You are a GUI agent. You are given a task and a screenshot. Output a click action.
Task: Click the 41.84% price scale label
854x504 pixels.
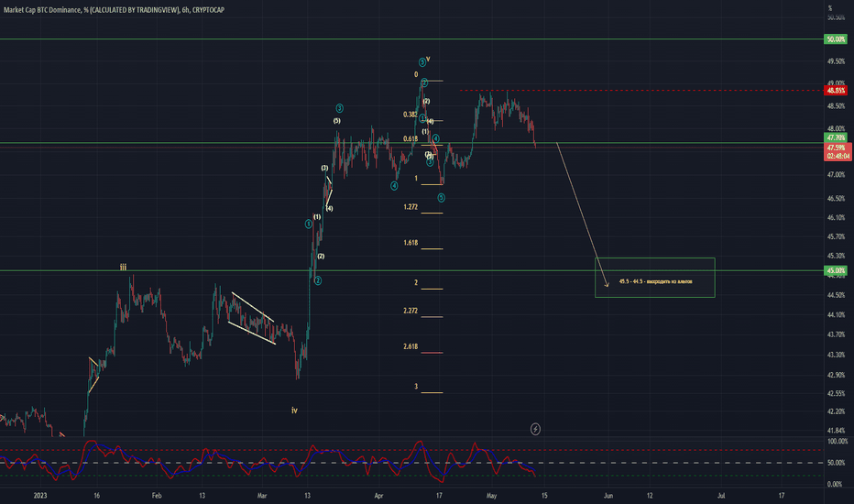(x=836, y=431)
